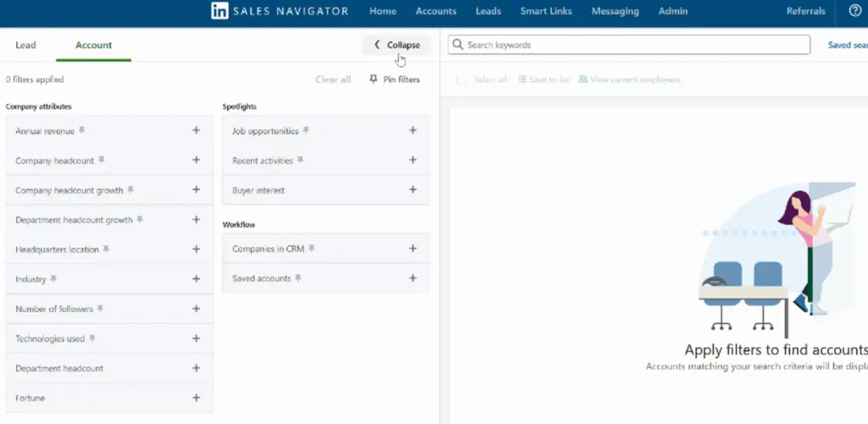The image size is (868, 424).
Task: Click pin icon next to Technologies used
Action: 92,338
